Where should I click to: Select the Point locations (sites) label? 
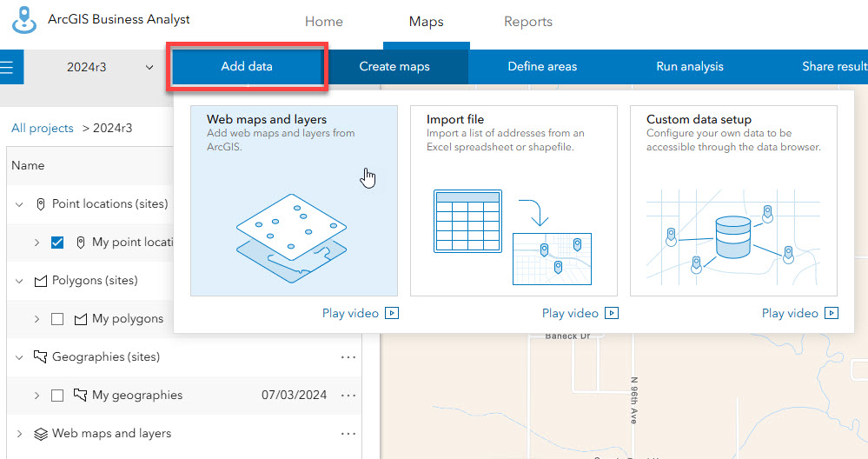pyautogui.click(x=109, y=203)
